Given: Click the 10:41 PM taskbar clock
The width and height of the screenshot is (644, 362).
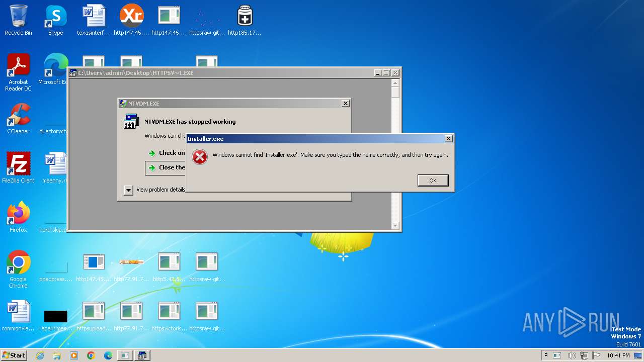Looking at the screenshot, I should click(x=618, y=355).
